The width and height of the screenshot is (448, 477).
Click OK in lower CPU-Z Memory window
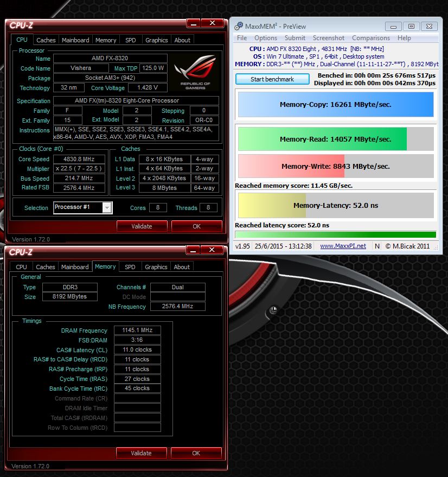[196, 453]
